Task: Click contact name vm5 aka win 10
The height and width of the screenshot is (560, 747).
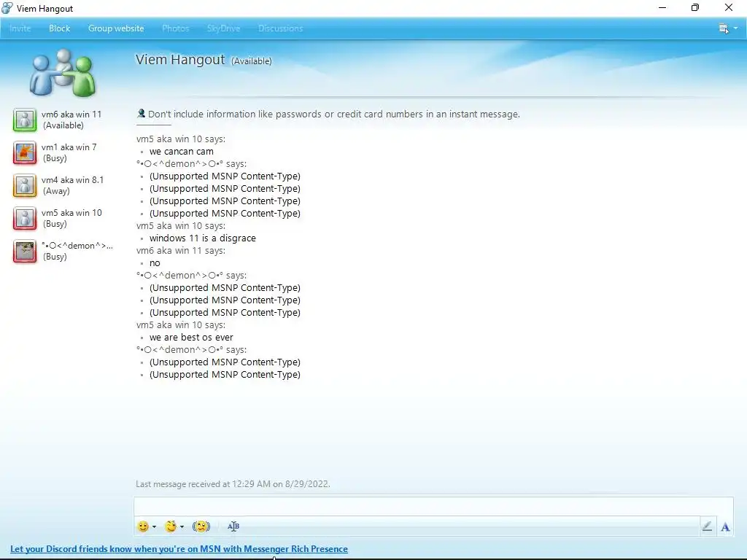Action: click(71, 213)
